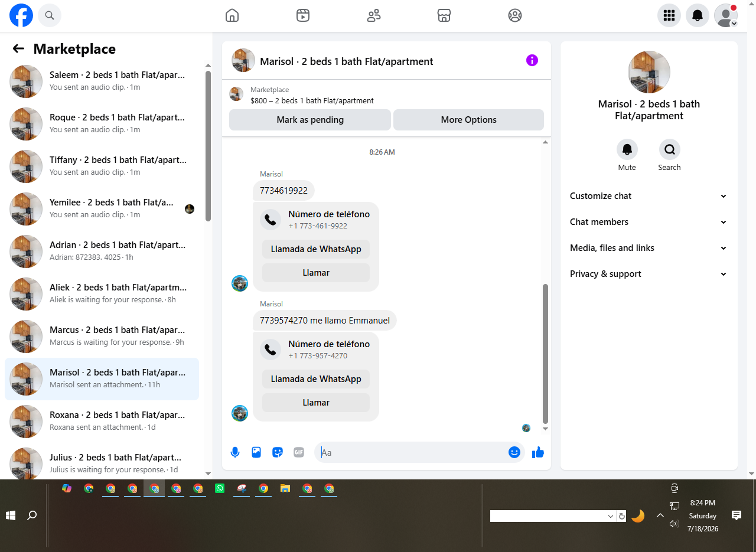This screenshot has height=552, width=756.
Task: Mute the conversation with bell icon
Action: (x=627, y=150)
